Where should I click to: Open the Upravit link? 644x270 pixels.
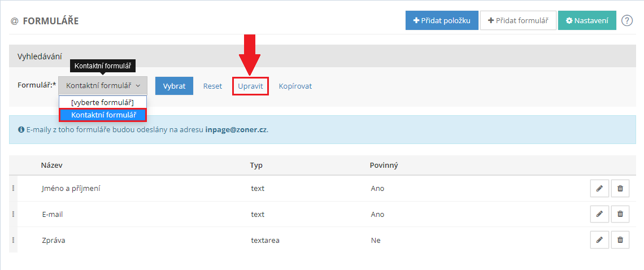pyautogui.click(x=250, y=86)
